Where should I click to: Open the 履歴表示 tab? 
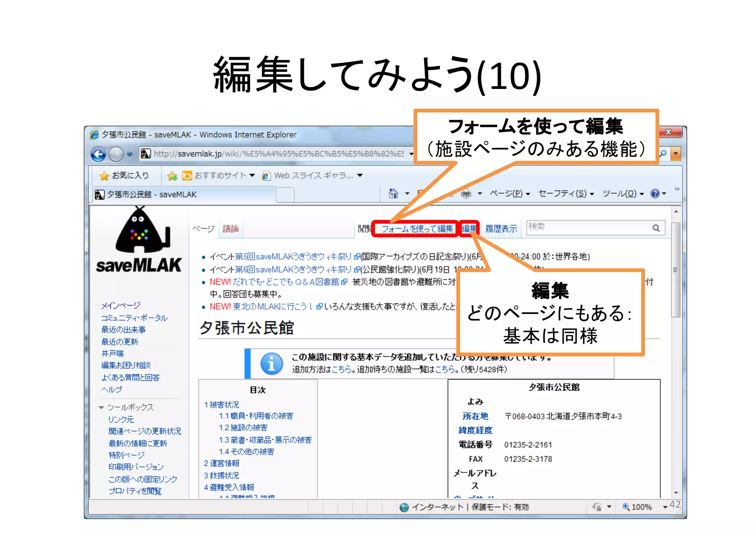(501, 229)
